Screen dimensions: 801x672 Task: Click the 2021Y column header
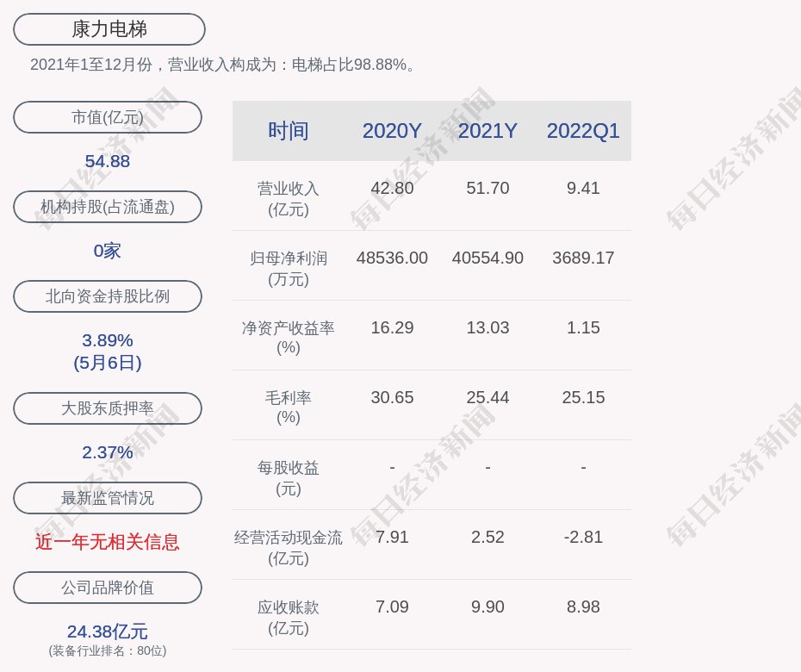click(x=487, y=131)
